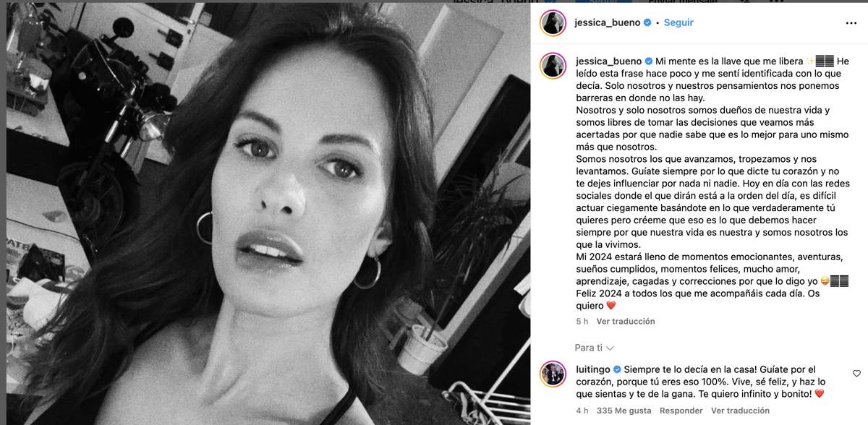
Task: Click "Ver traducción" under the caption
Action: pos(626,321)
